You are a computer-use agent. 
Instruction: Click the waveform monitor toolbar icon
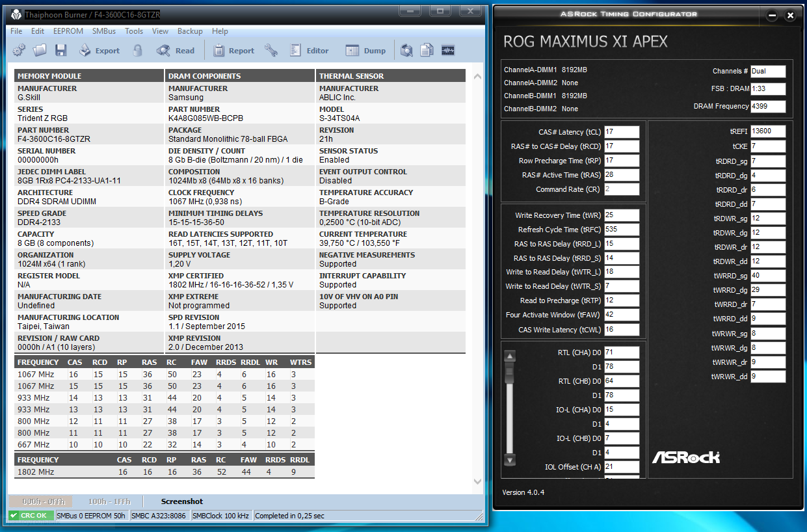(447, 50)
